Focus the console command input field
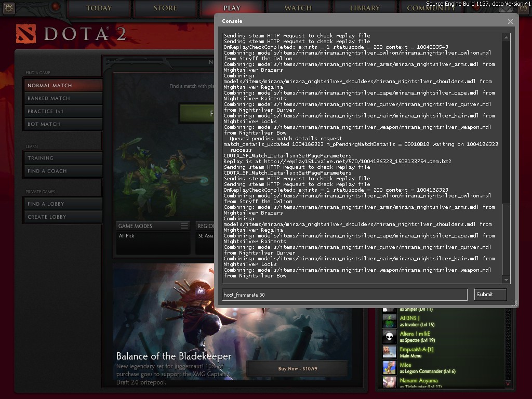Image resolution: width=532 pixels, height=399 pixels. [344, 295]
